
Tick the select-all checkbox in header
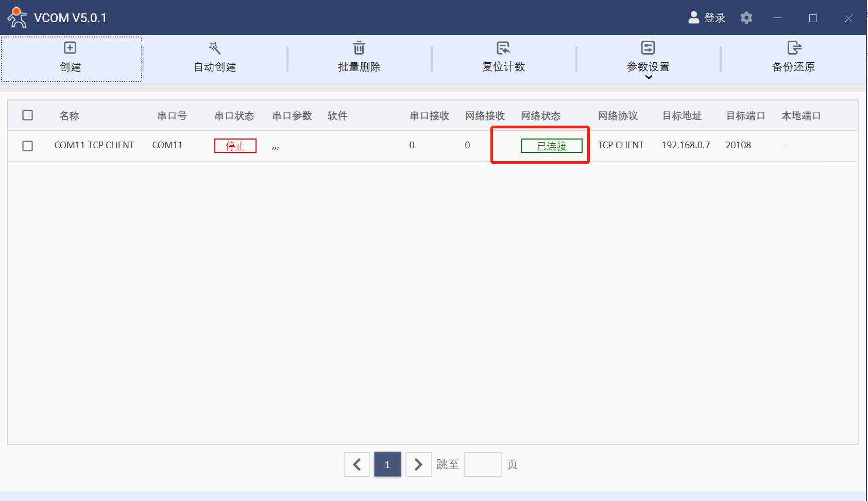tap(28, 115)
